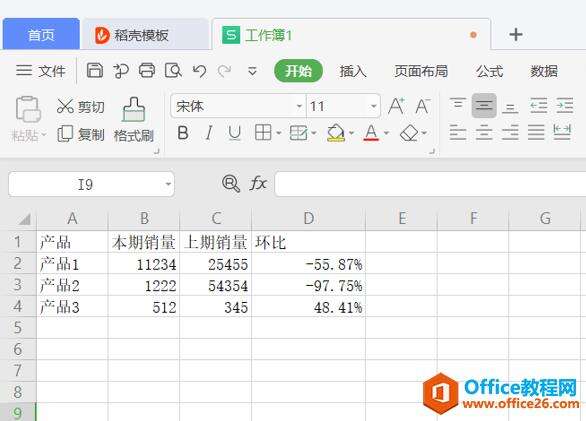Expand the Name Box dropdown arrow
586x421 pixels.
click(168, 184)
